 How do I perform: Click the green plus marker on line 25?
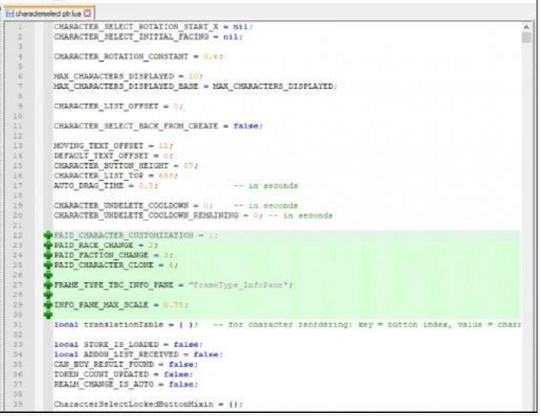tap(48, 265)
